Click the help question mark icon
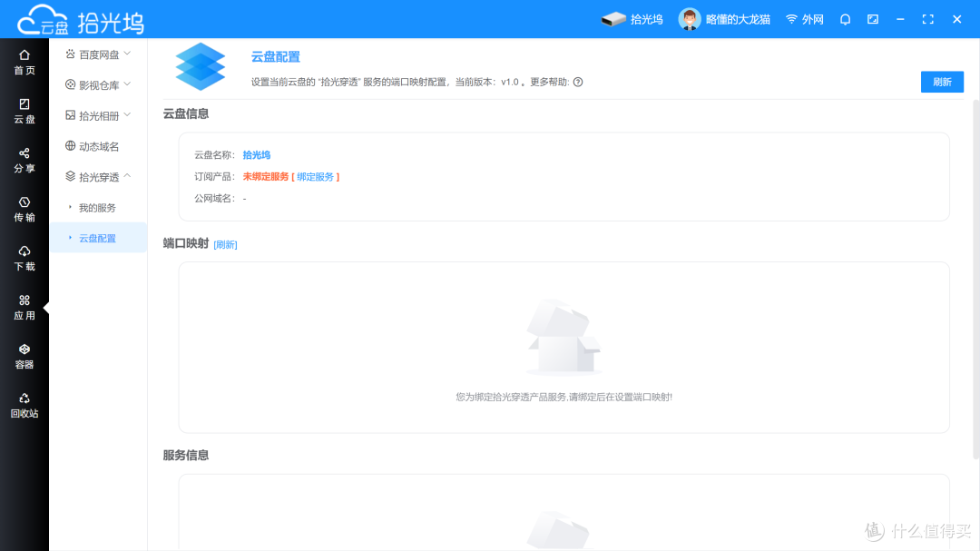Screen dimensions: 980x551 [578, 82]
